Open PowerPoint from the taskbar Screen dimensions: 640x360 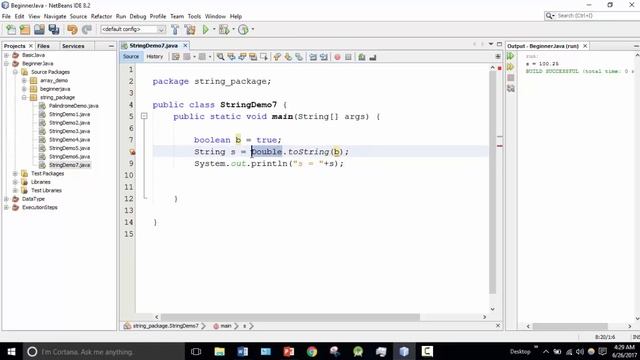tap(289, 351)
